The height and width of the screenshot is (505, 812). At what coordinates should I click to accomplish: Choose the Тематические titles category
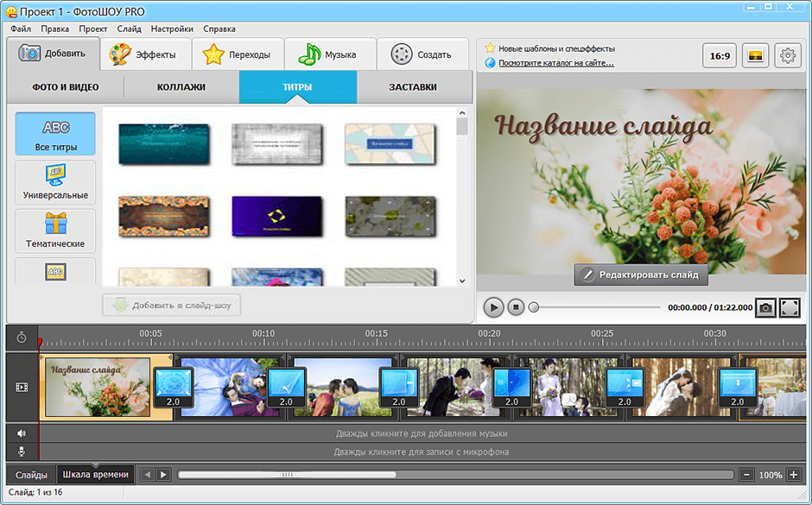pyautogui.click(x=55, y=231)
